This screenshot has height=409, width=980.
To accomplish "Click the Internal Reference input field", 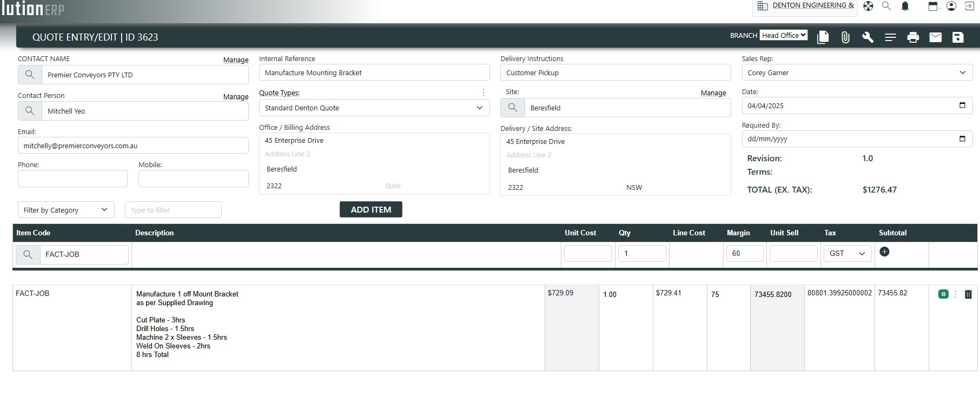I will click(x=374, y=72).
